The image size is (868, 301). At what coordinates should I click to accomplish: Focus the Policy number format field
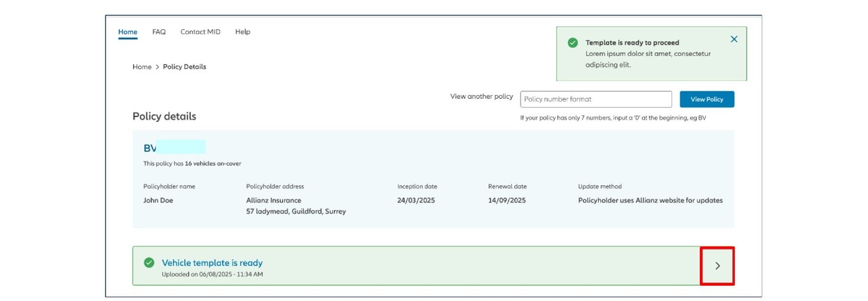click(596, 99)
